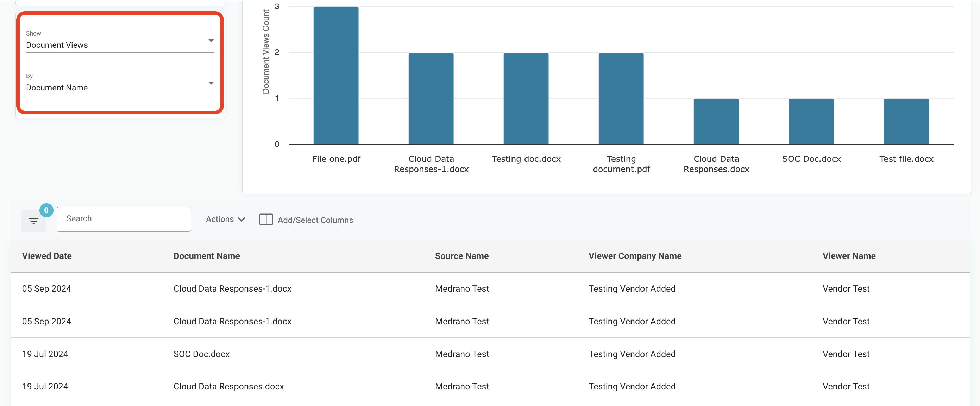The height and width of the screenshot is (406, 980).
Task: Open the Actions menu
Action: (225, 219)
